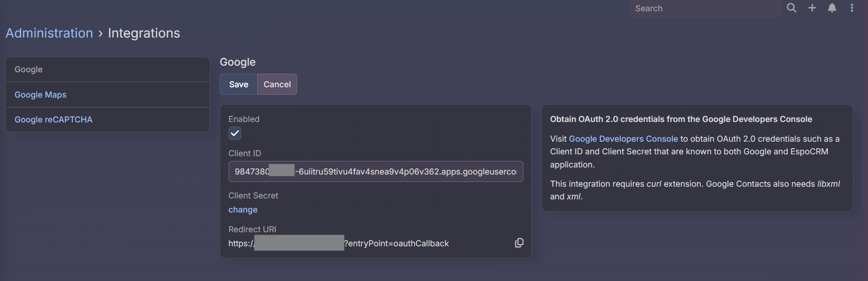Viewport: 868px width, 281px height.
Task: Click the breadcrumb chevron separator
Action: pyautogui.click(x=100, y=33)
